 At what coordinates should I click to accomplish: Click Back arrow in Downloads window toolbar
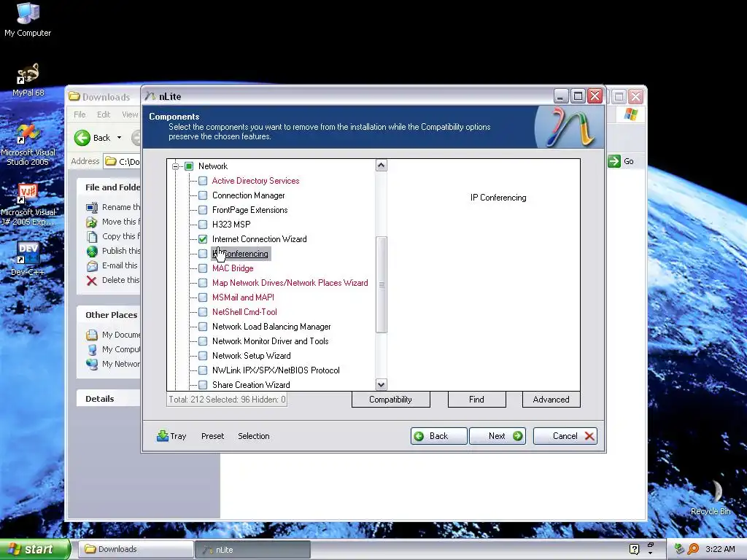click(82, 138)
